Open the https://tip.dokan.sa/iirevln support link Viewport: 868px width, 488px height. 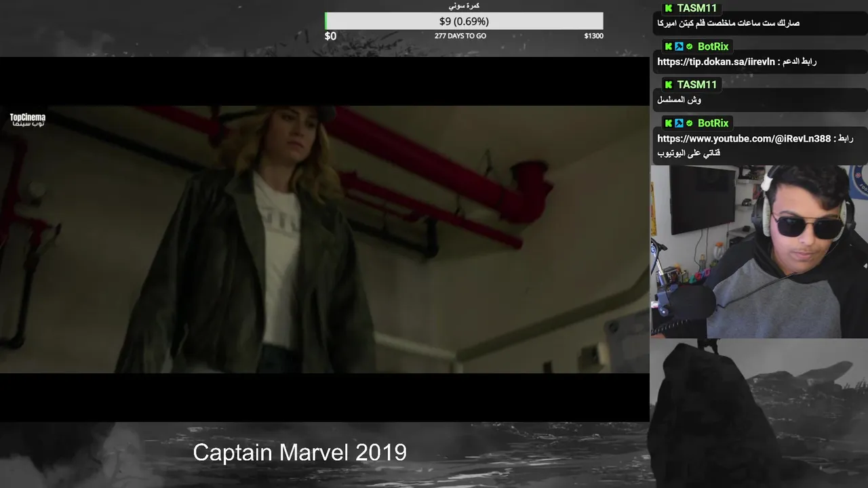[716, 62]
